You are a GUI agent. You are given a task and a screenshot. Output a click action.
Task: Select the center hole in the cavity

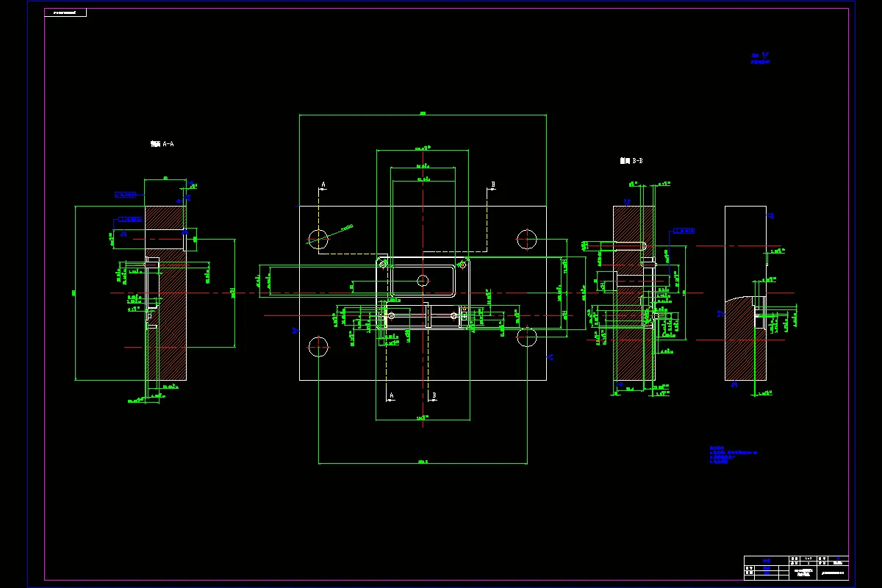423,280
